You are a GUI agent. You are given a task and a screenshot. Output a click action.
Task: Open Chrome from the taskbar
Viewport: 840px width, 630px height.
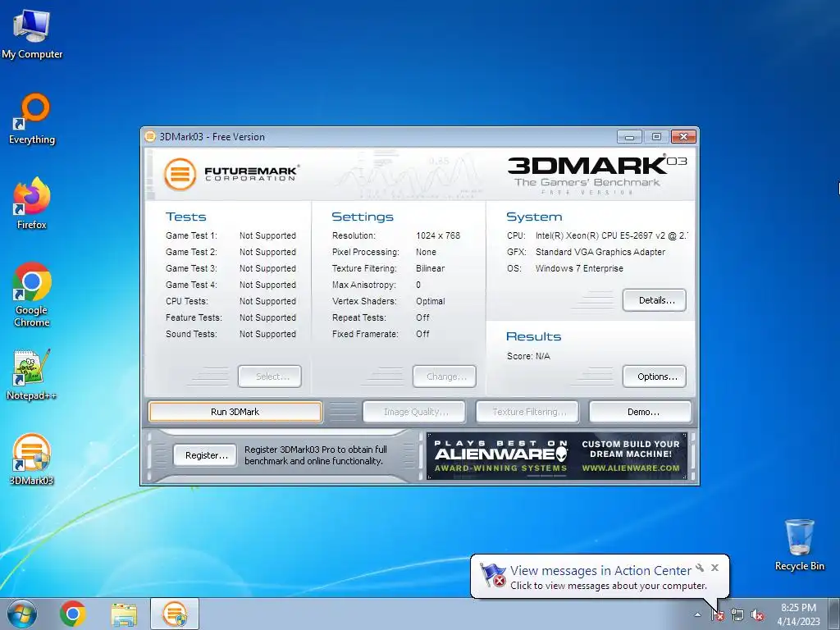coord(73,614)
